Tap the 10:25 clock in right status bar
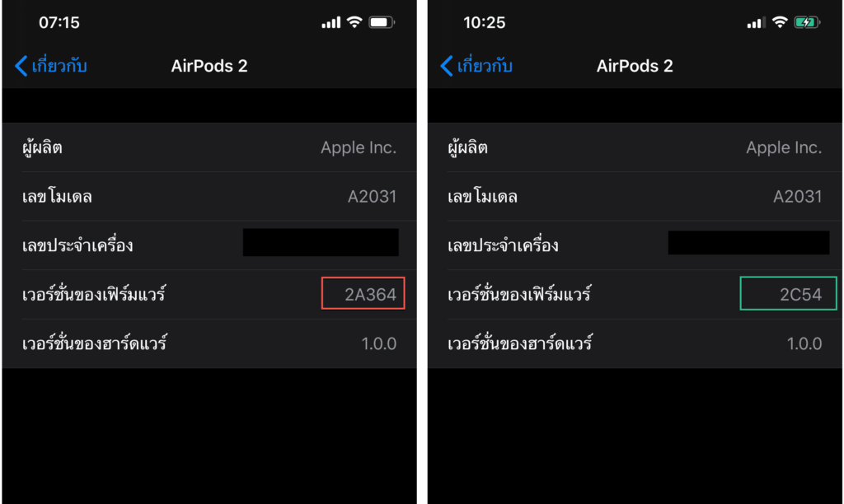844x504 pixels. pyautogui.click(x=486, y=22)
